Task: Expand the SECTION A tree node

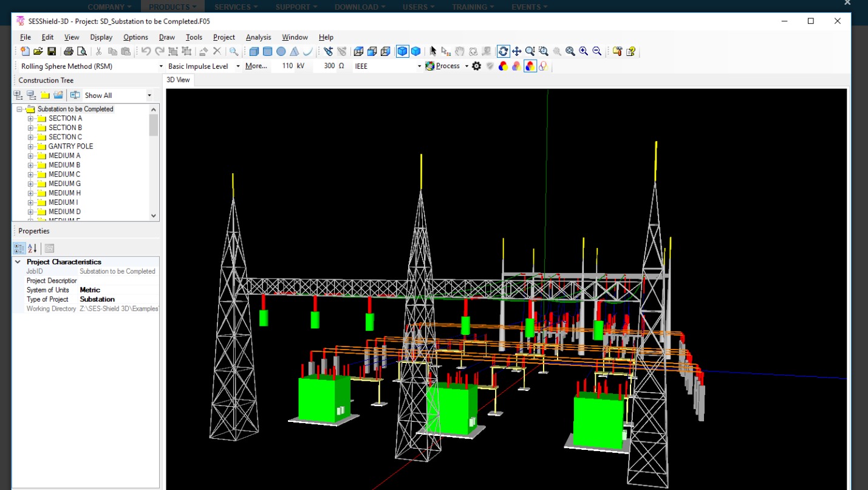Action: (x=30, y=119)
